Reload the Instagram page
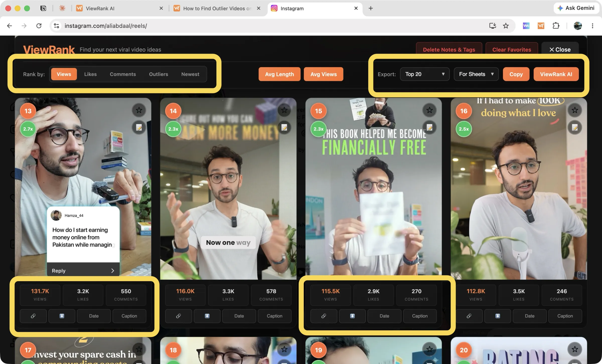 [x=39, y=26]
